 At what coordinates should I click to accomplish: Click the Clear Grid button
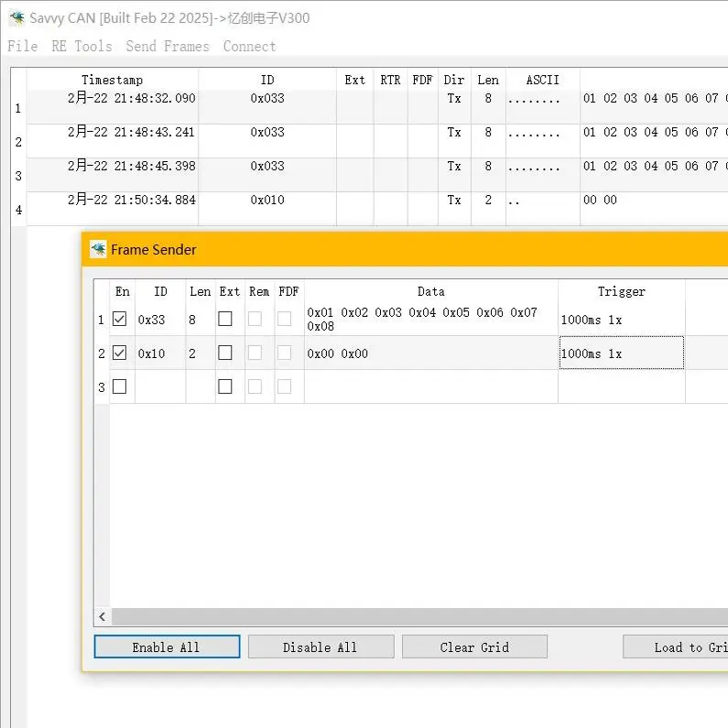(474, 647)
